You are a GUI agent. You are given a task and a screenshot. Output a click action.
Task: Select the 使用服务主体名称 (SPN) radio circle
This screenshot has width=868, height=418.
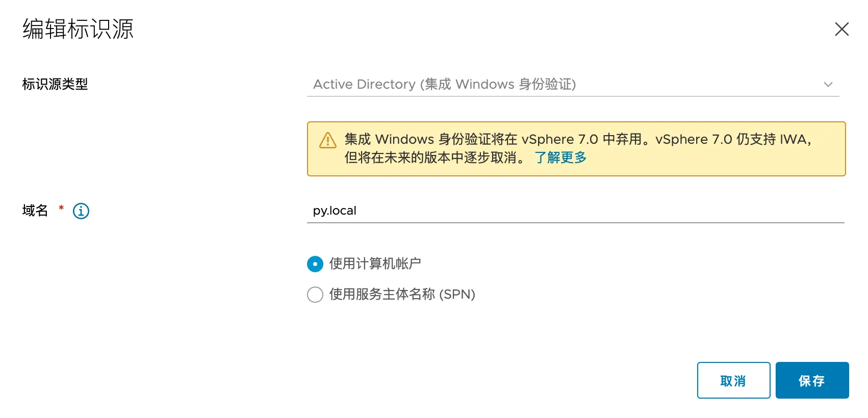coord(315,295)
